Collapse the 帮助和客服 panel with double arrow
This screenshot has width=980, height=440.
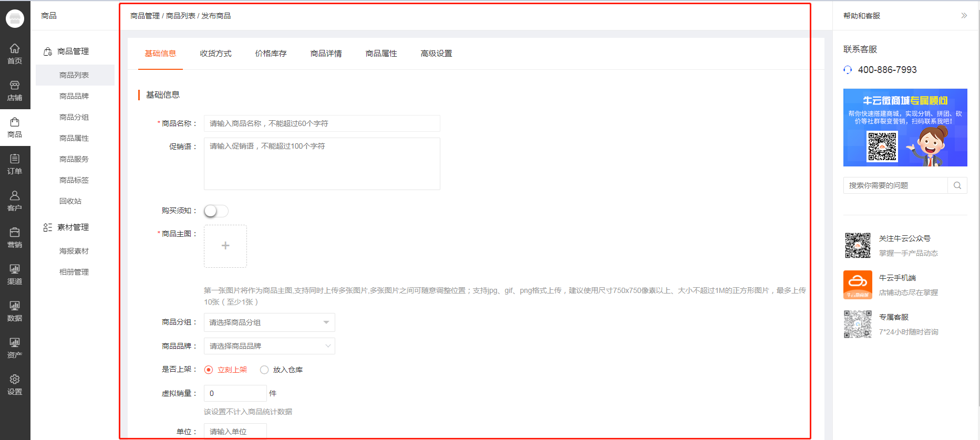point(964,16)
